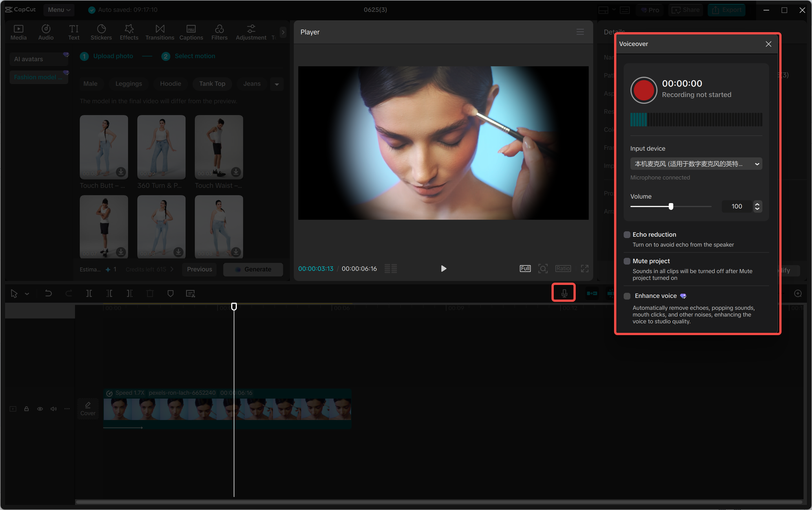Click the Generate button

coord(253,269)
